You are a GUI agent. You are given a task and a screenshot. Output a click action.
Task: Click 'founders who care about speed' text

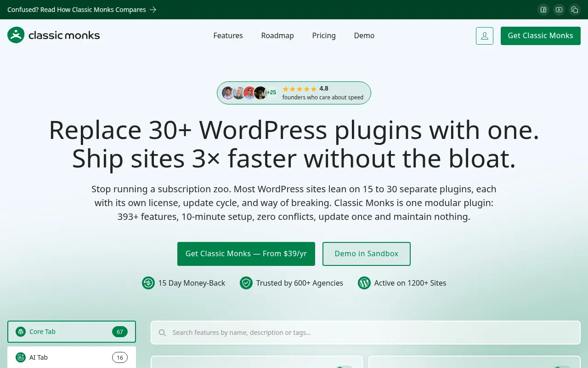(323, 98)
